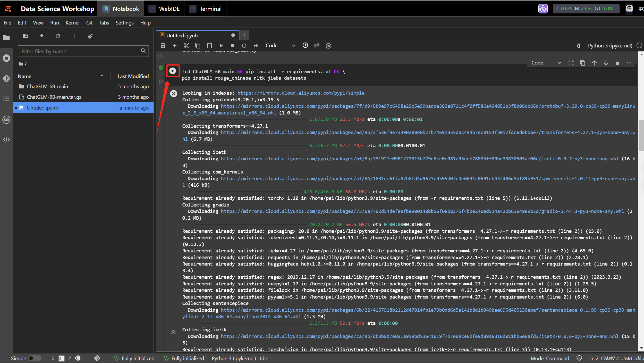This screenshot has height=363, width=644.
Task: Copy the selected cell in notebook toolbar
Action: [x=198, y=46]
